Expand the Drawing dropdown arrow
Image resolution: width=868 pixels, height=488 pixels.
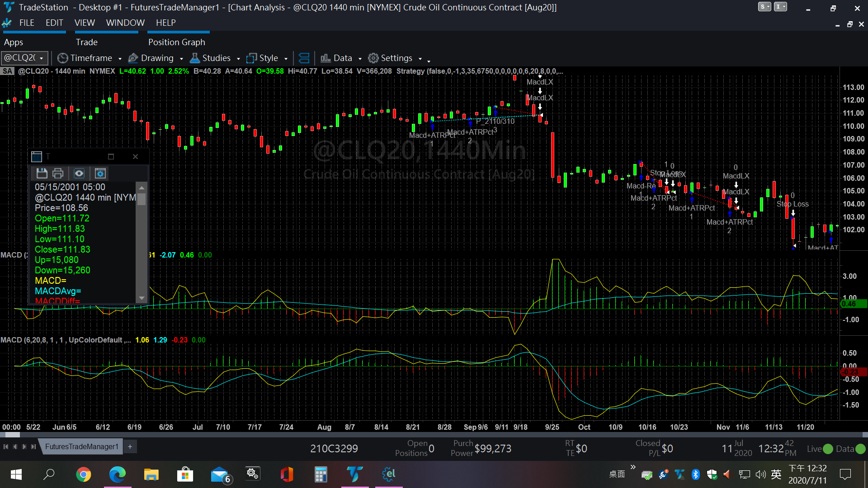tap(181, 59)
